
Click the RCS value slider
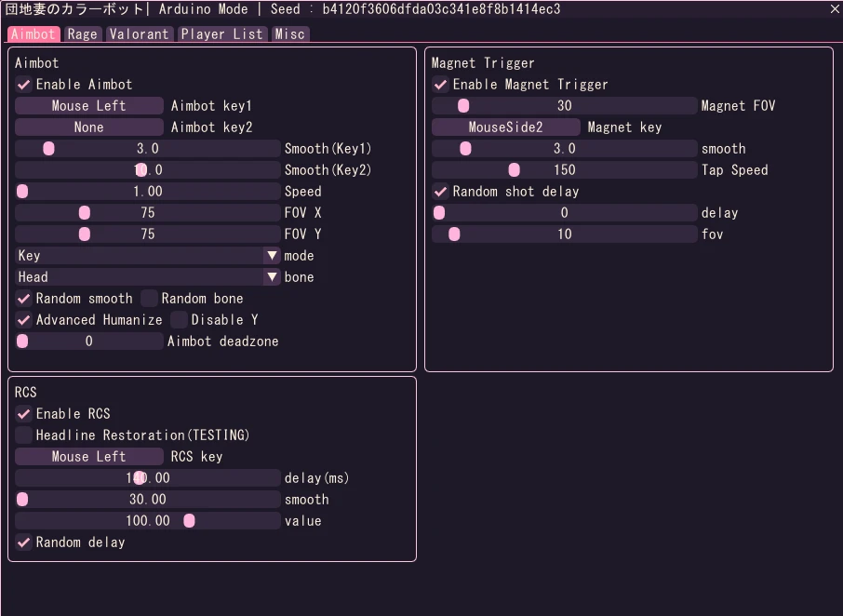[148, 521]
